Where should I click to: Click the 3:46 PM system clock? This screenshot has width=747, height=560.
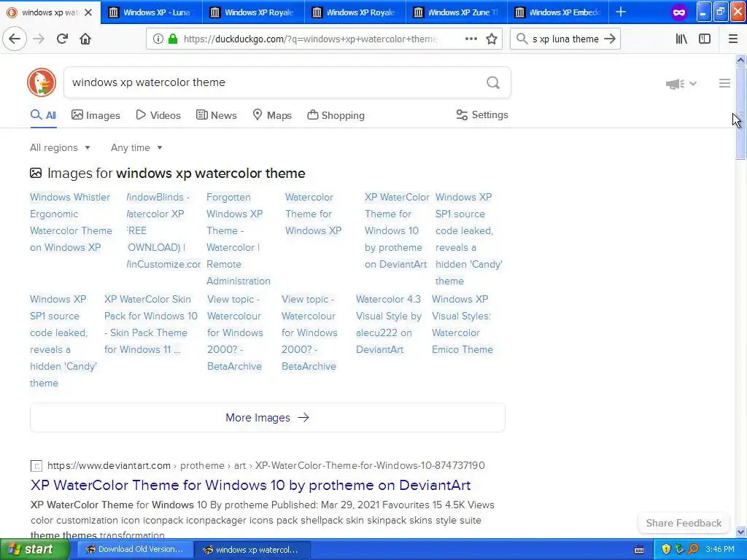pos(720,549)
